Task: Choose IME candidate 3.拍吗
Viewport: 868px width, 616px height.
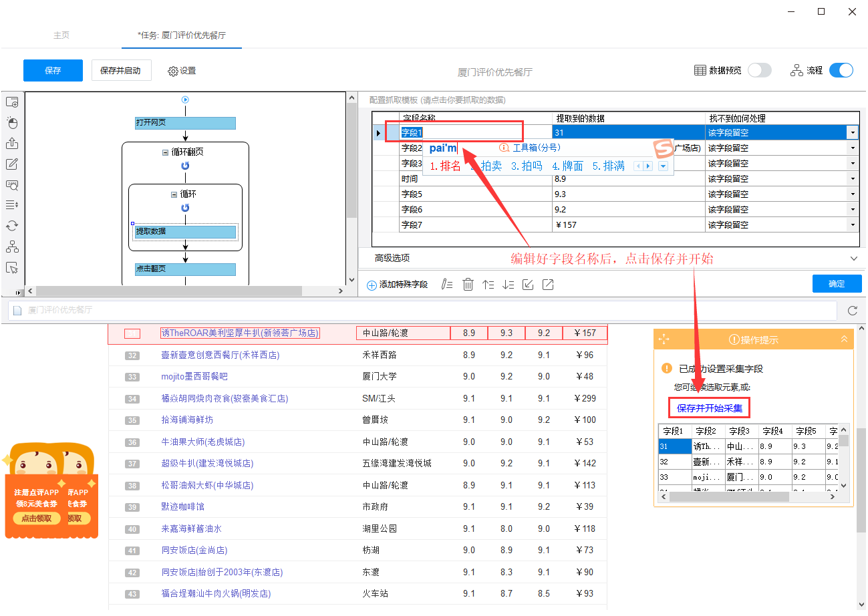Action: (527, 166)
